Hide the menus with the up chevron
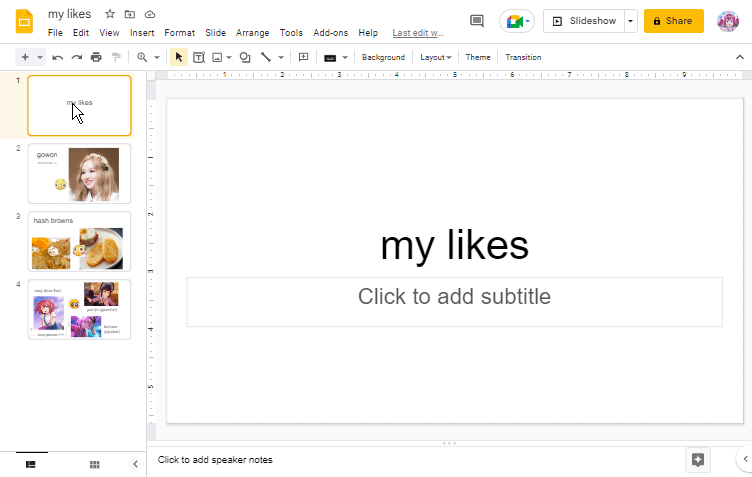Screen dimensions: 752x477 click(x=740, y=57)
